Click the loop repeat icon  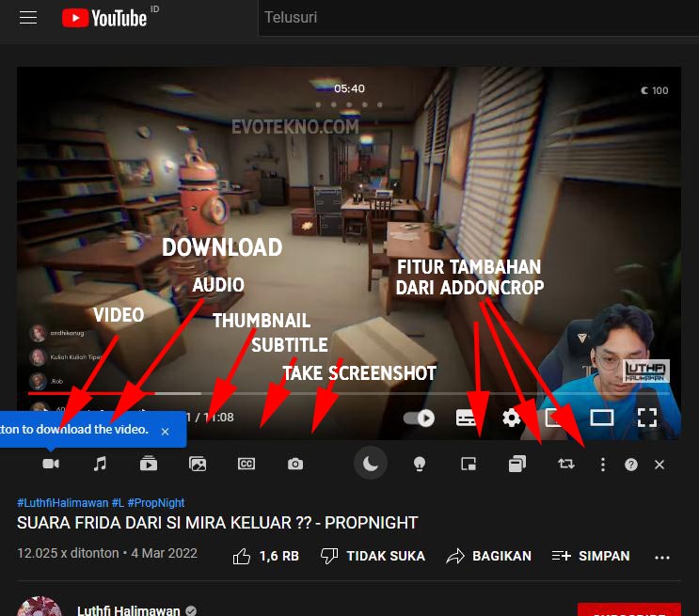point(565,464)
